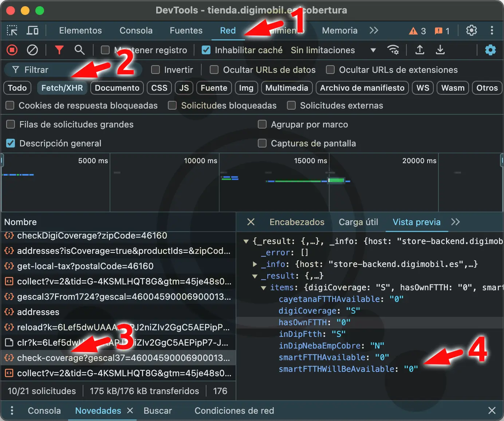Select get-local-tax?postalCode=46160 request

click(x=118, y=266)
